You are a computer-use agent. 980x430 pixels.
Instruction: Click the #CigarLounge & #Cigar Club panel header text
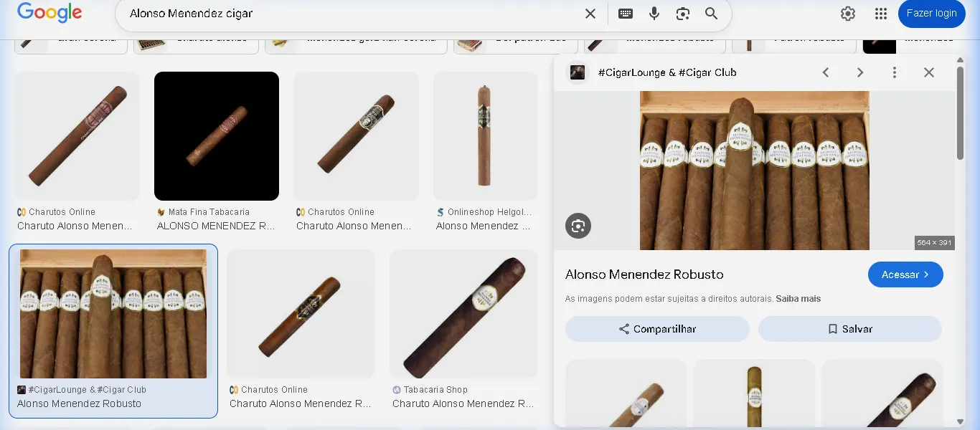point(667,72)
